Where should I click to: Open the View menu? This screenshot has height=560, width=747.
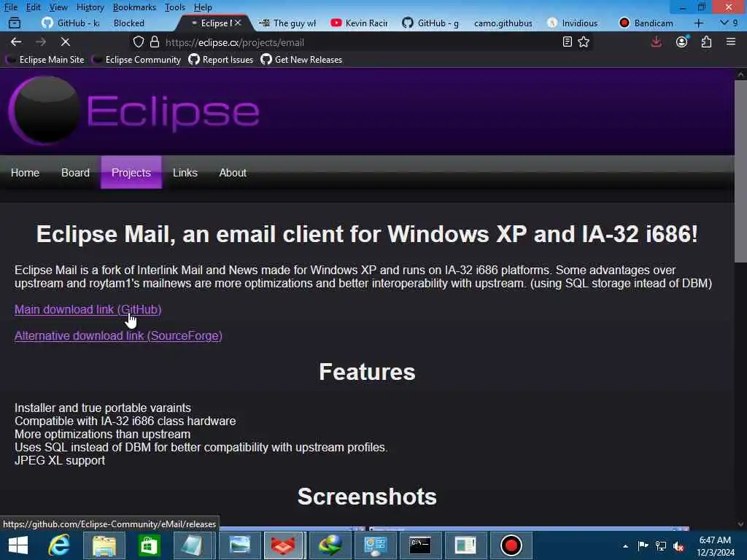pos(58,7)
